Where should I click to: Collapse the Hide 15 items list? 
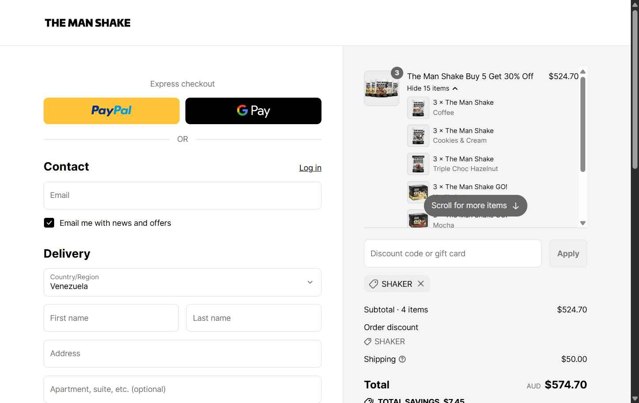432,88
